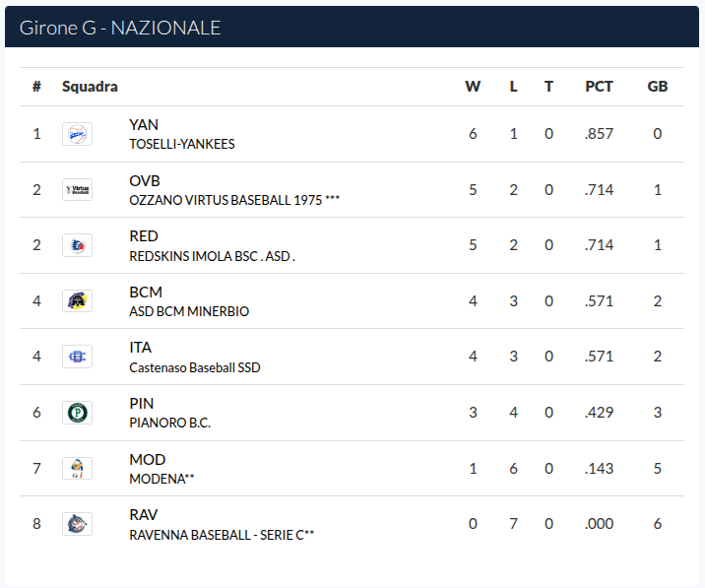Open RAVENNA BASEBALL - SERIE C link
This screenshot has height=588, width=705.
222,535
